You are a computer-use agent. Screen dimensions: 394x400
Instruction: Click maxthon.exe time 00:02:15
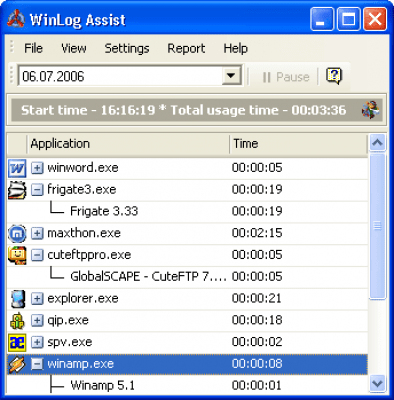pyautogui.click(x=257, y=233)
